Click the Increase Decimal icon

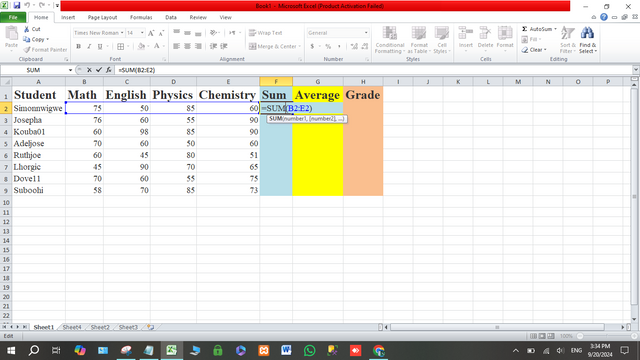tap(354, 47)
